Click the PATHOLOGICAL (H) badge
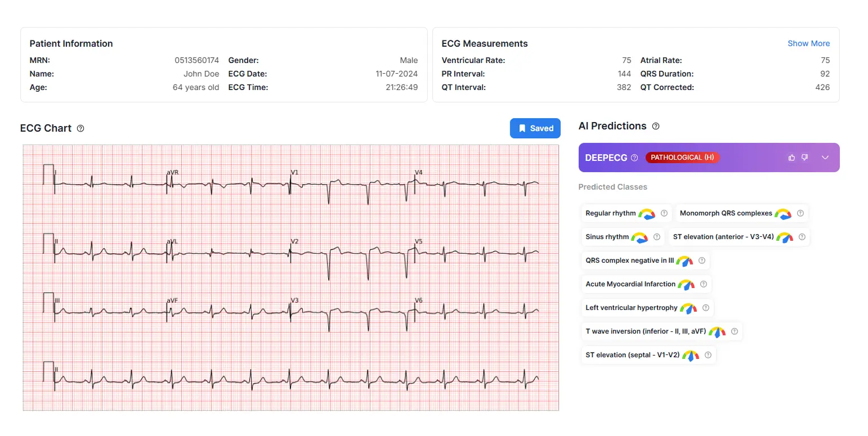Viewport: 868px width, 436px height. pos(682,158)
